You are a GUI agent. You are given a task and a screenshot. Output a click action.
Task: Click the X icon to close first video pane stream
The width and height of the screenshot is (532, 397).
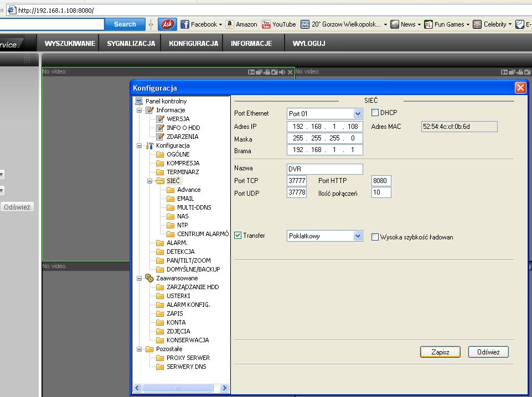point(290,72)
